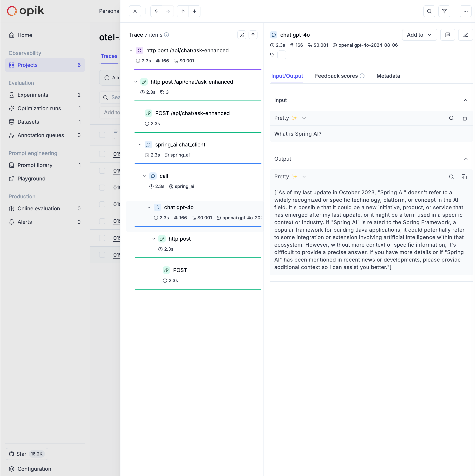Select the first trace row checkbox
The image size is (475, 476).
pos(102,154)
